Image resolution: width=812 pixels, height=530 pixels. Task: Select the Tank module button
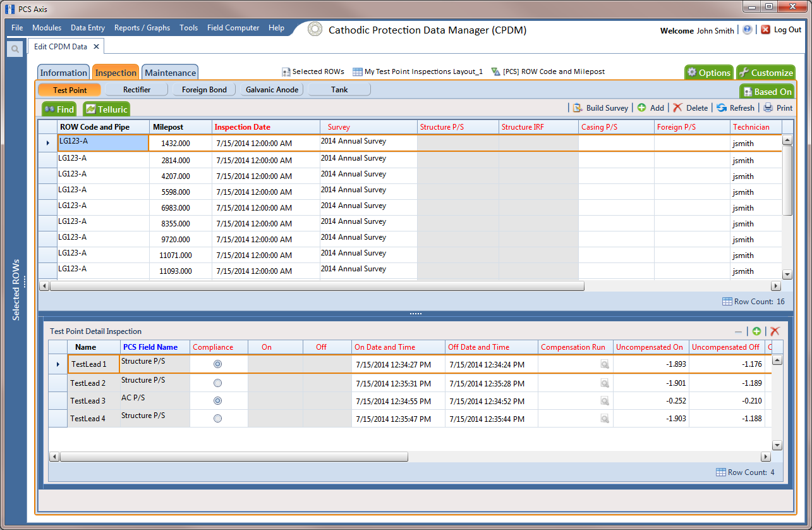339,90
